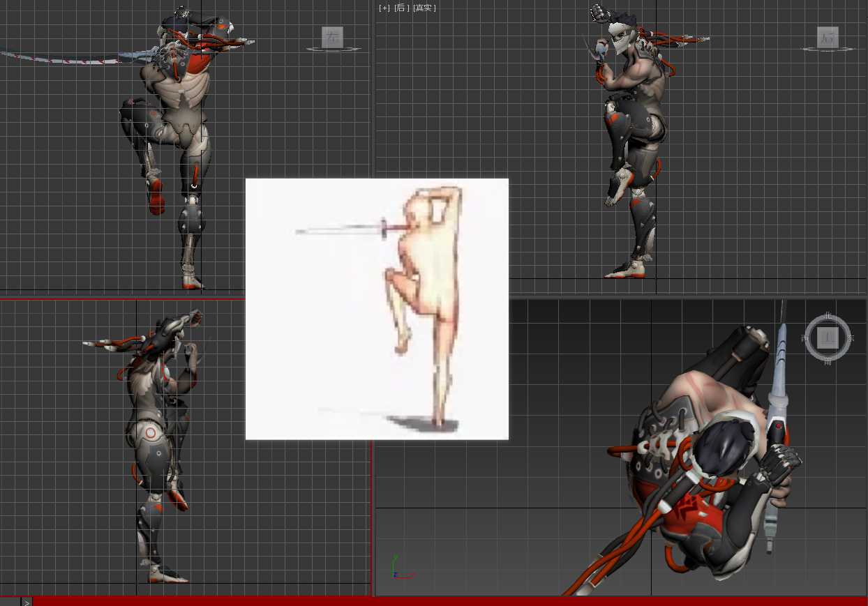Open the [真实] shading viewport menu
The height and width of the screenshot is (606, 868).
click(425, 8)
